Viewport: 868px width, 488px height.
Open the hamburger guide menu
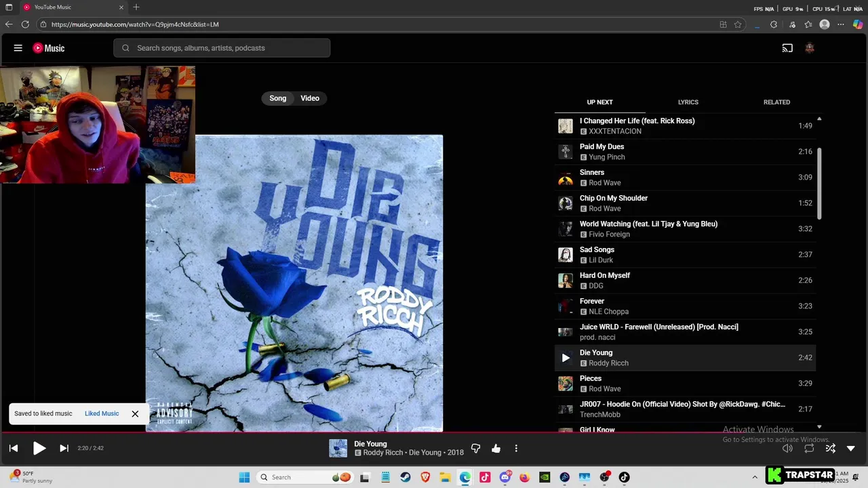click(x=18, y=48)
